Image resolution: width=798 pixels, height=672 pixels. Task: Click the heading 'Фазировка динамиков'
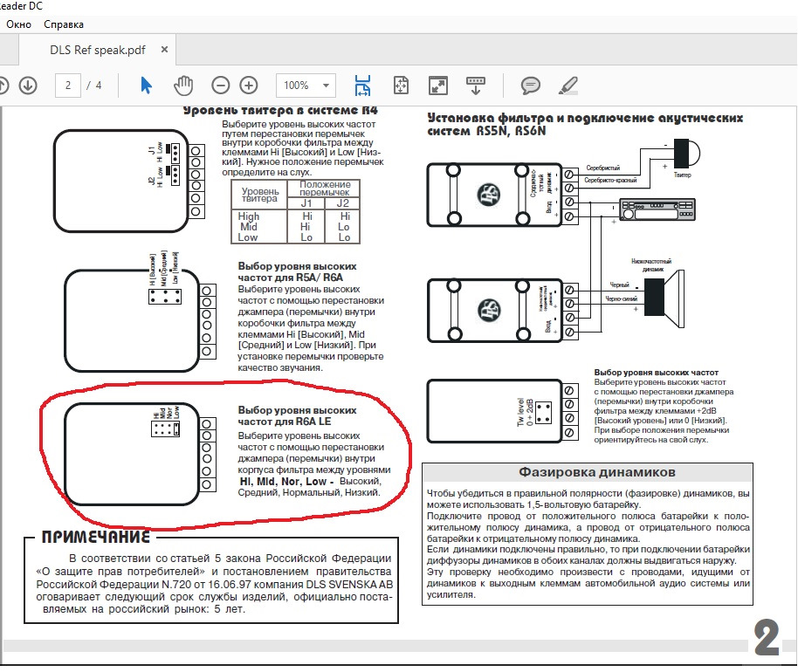(597, 472)
